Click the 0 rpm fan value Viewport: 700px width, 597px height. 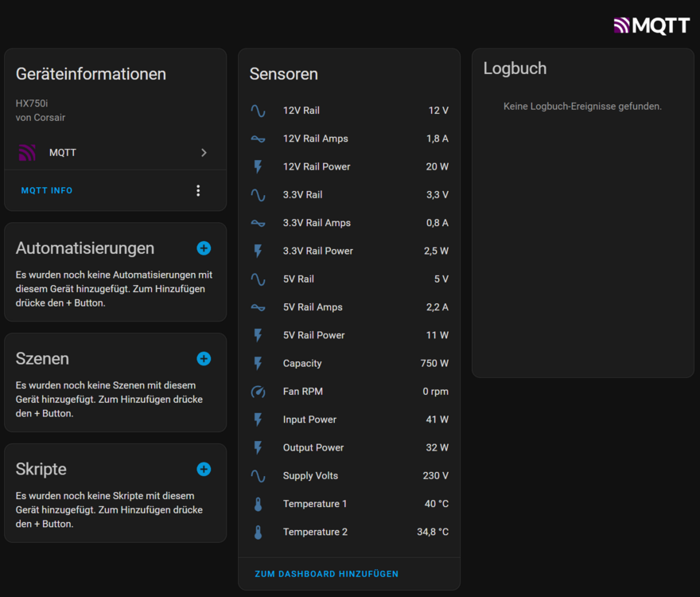(x=436, y=392)
